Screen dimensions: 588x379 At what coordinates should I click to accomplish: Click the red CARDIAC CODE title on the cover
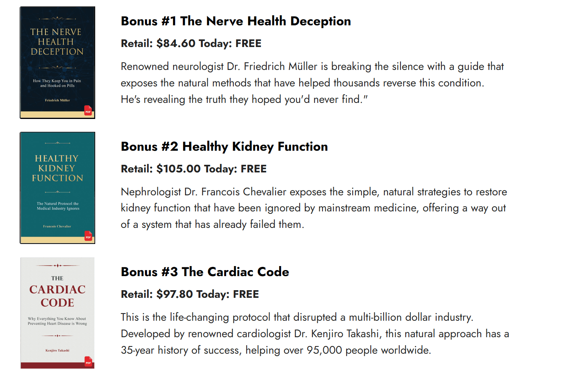pyautogui.click(x=57, y=296)
